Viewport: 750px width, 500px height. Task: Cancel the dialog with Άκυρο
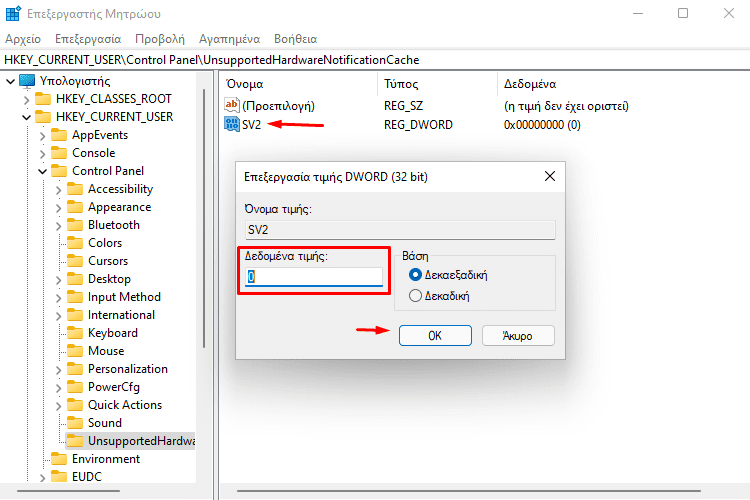pos(518,335)
